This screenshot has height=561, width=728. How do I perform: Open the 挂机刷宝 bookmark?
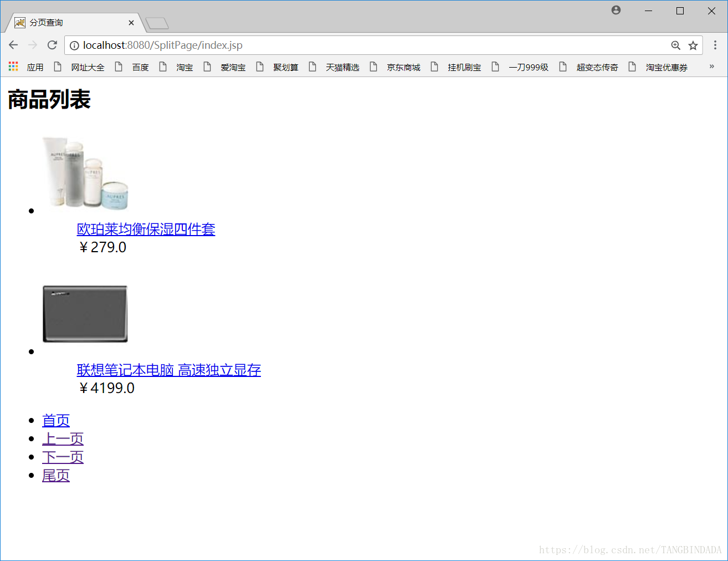tap(456, 67)
